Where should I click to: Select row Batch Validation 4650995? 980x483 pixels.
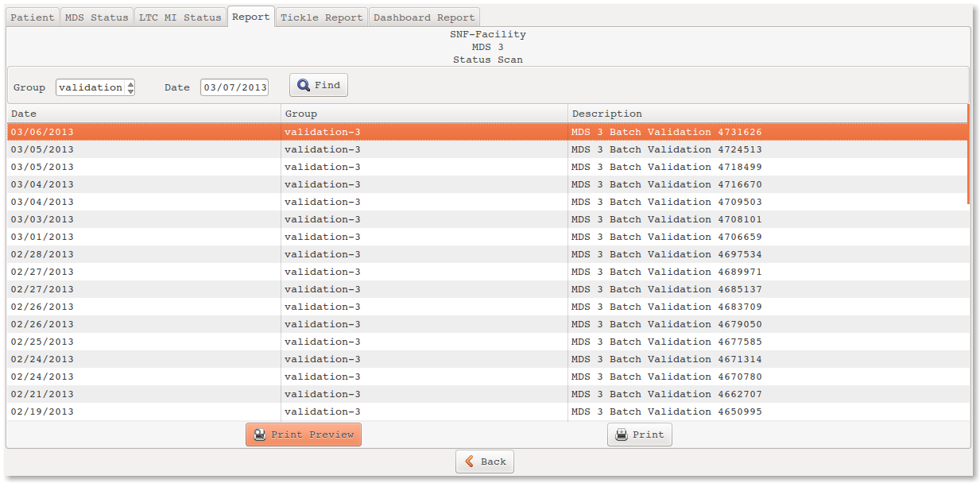point(487,412)
